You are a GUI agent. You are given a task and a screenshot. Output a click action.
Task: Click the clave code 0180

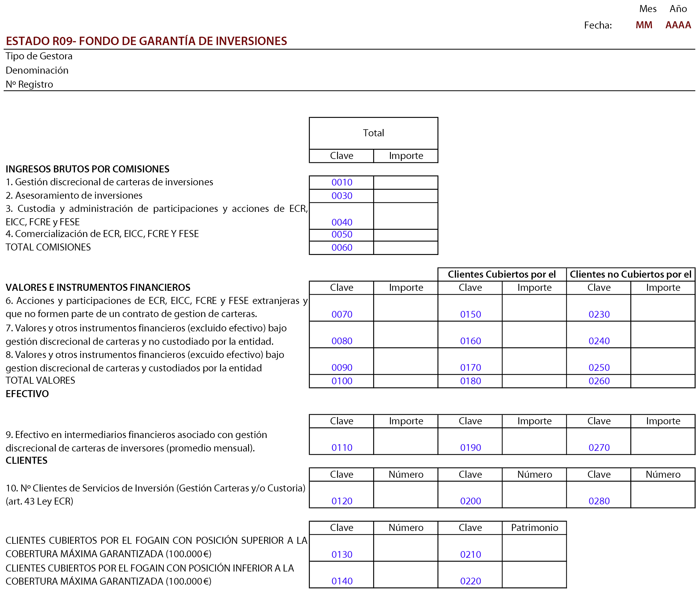point(470,381)
